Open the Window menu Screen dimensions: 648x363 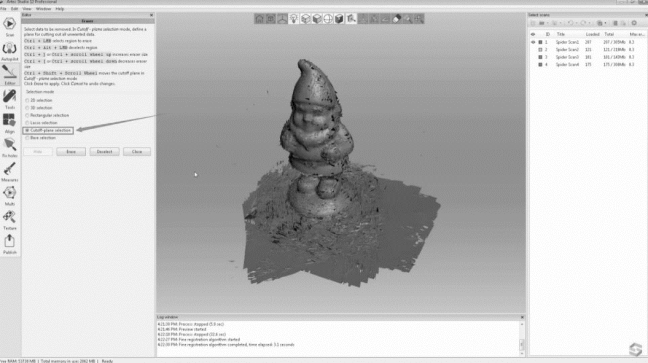43,9
